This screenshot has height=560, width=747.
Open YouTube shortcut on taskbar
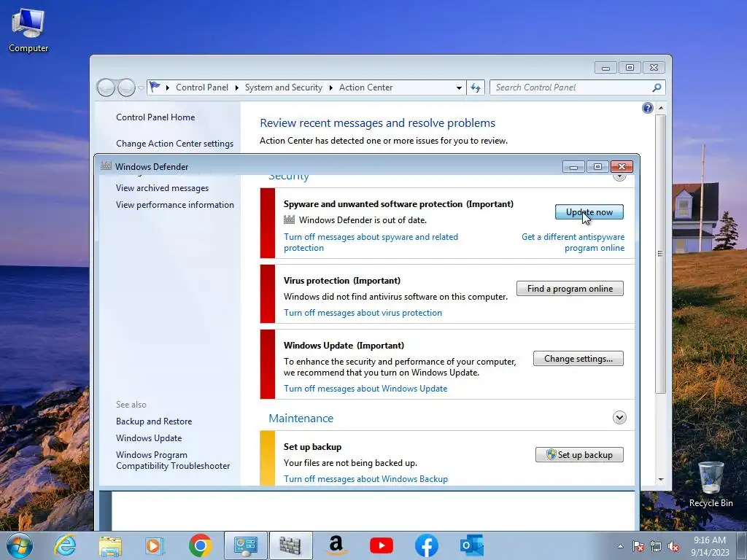pyautogui.click(x=382, y=545)
